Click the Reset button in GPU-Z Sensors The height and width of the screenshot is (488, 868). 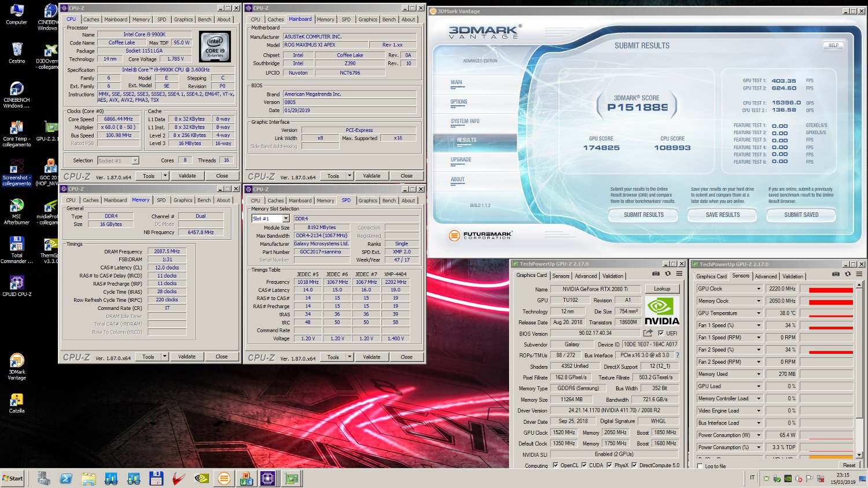pyautogui.click(x=849, y=465)
